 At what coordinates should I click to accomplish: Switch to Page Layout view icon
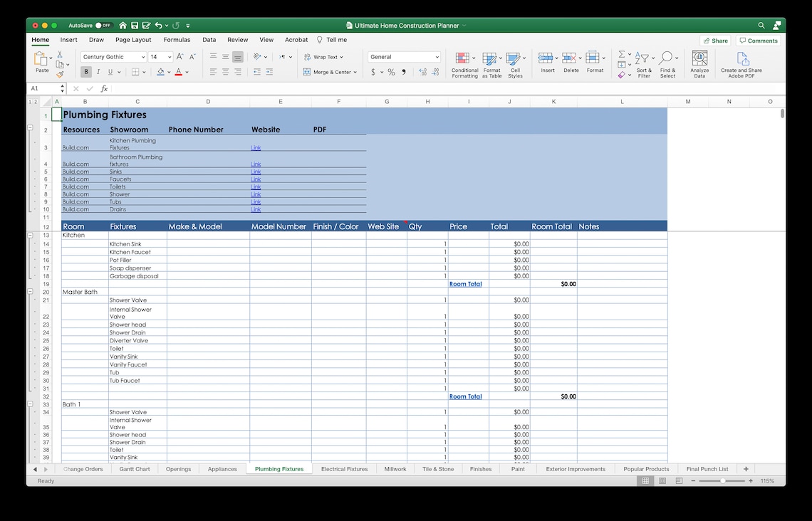[662, 481]
